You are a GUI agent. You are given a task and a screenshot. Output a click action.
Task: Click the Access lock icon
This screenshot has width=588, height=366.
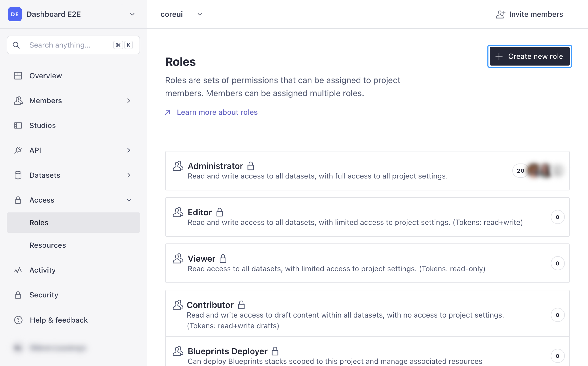[x=18, y=200]
